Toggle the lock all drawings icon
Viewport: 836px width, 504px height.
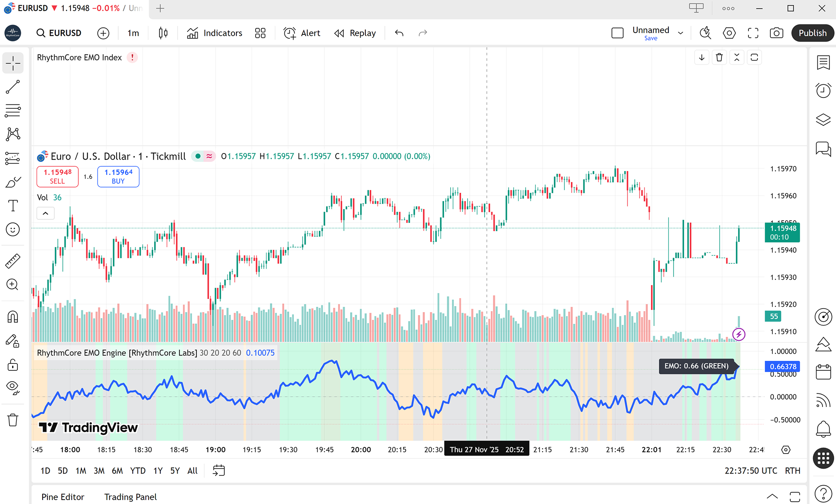point(13,365)
